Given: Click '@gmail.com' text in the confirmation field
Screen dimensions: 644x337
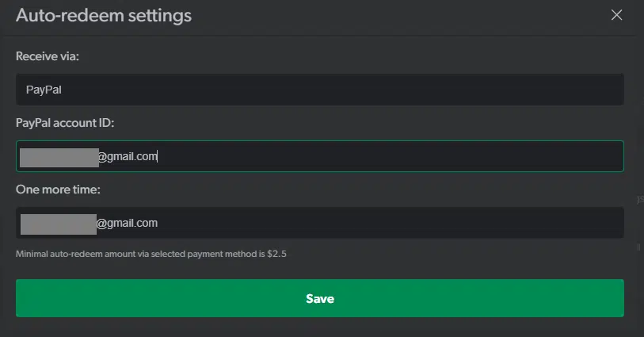Looking at the screenshot, I should (127, 223).
